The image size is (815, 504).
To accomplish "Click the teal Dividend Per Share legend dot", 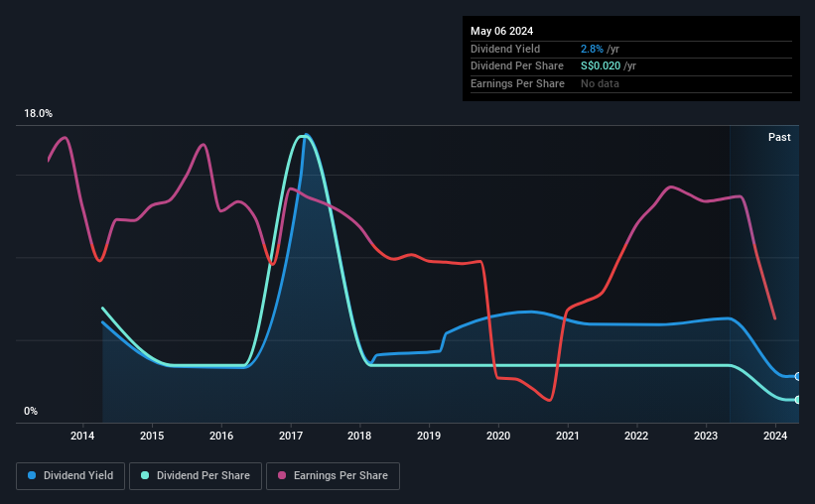I will coord(145,475).
